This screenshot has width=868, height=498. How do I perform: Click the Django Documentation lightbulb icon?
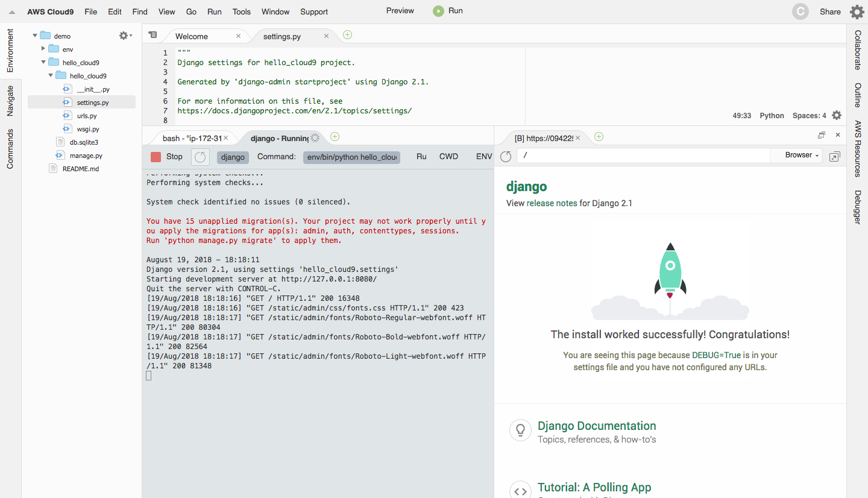coord(519,429)
